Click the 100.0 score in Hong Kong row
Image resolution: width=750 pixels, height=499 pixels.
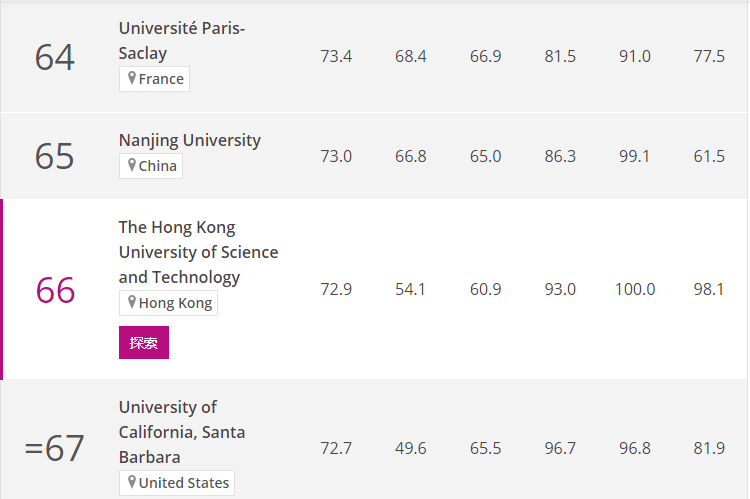635,289
